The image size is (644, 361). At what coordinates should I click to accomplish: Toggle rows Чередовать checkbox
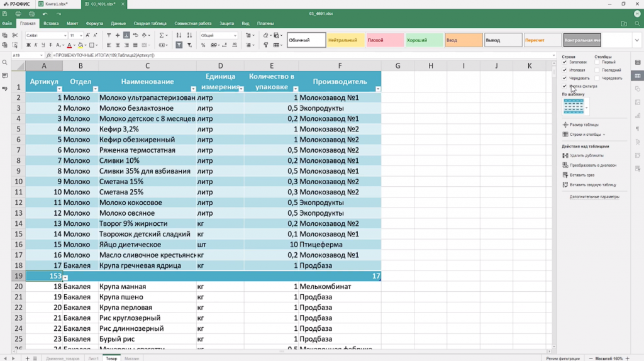tap(564, 78)
